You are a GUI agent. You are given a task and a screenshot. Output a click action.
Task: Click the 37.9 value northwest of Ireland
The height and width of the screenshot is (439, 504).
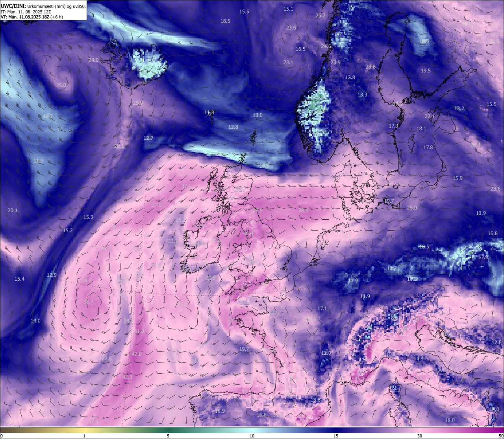tap(157, 205)
